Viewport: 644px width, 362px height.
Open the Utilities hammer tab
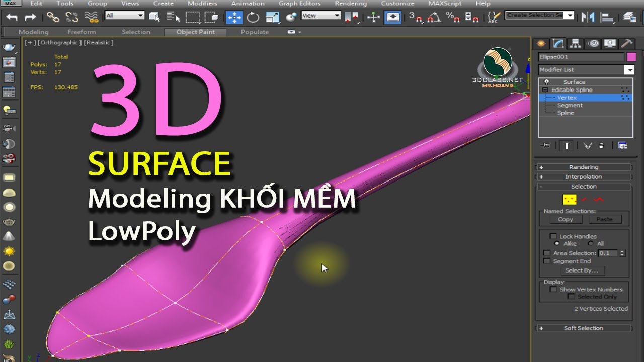627,43
